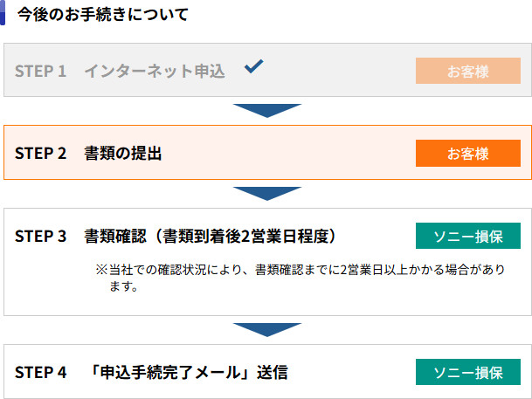Click the 今後のお手続きについて heading
This screenshot has height=399, width=532.
(x=102, y=15)
